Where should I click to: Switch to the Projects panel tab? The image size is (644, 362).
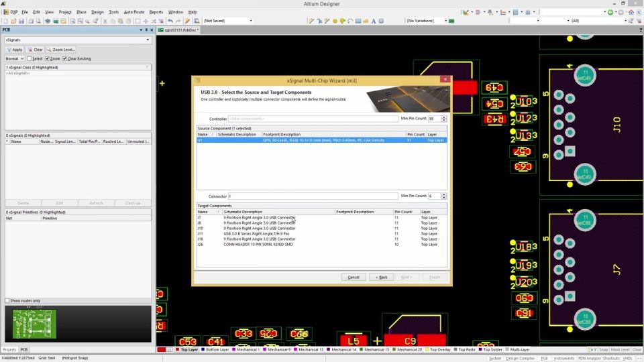click(9, 350)
